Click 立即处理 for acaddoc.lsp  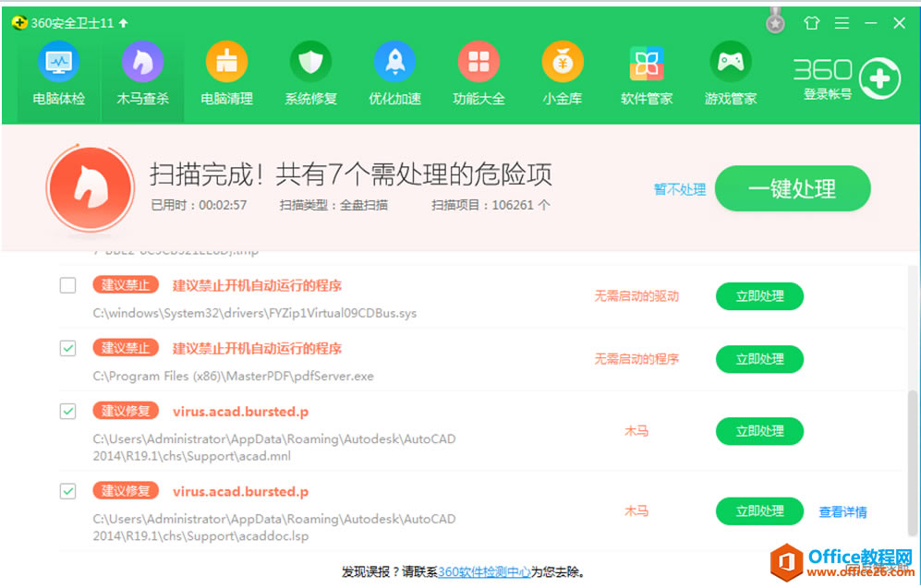pos(759,511)
